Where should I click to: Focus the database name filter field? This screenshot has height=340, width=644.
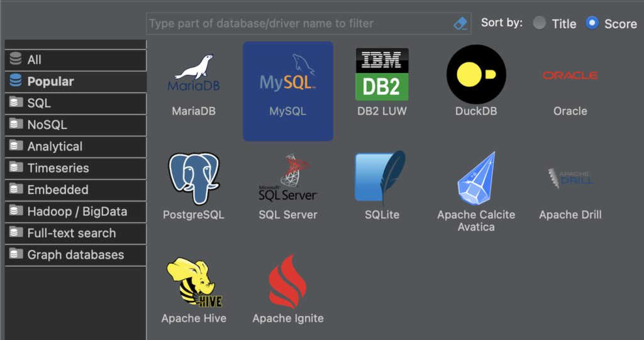pos(299,24)
